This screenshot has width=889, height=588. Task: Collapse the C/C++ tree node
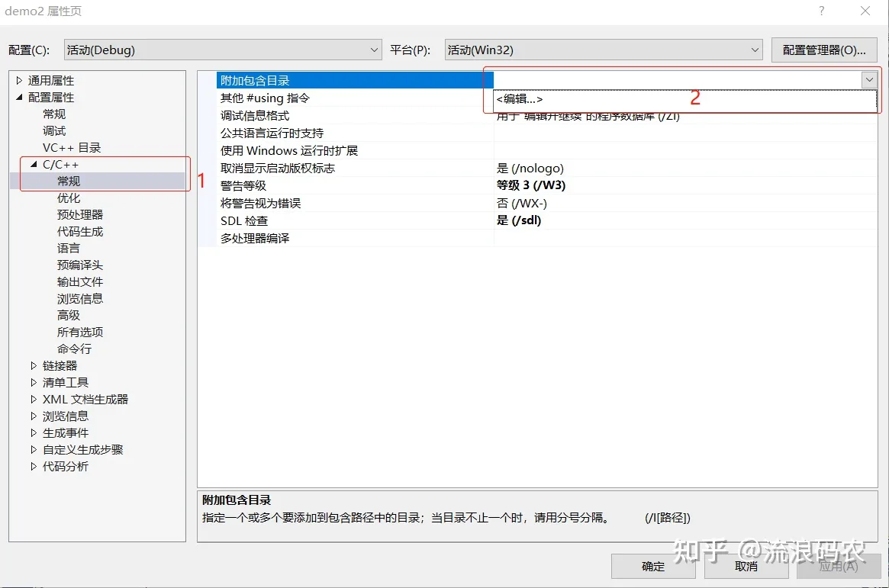coord(32,164)
